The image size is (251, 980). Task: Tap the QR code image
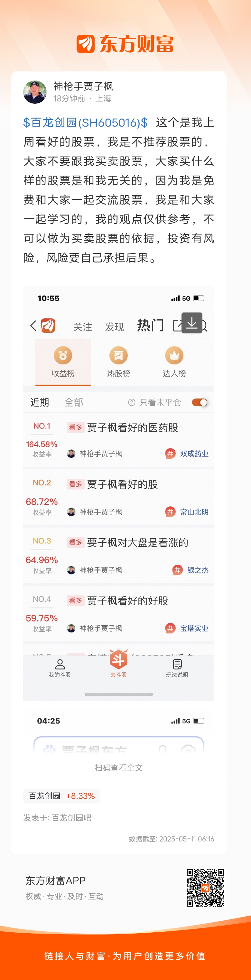[x=205, y=888]
